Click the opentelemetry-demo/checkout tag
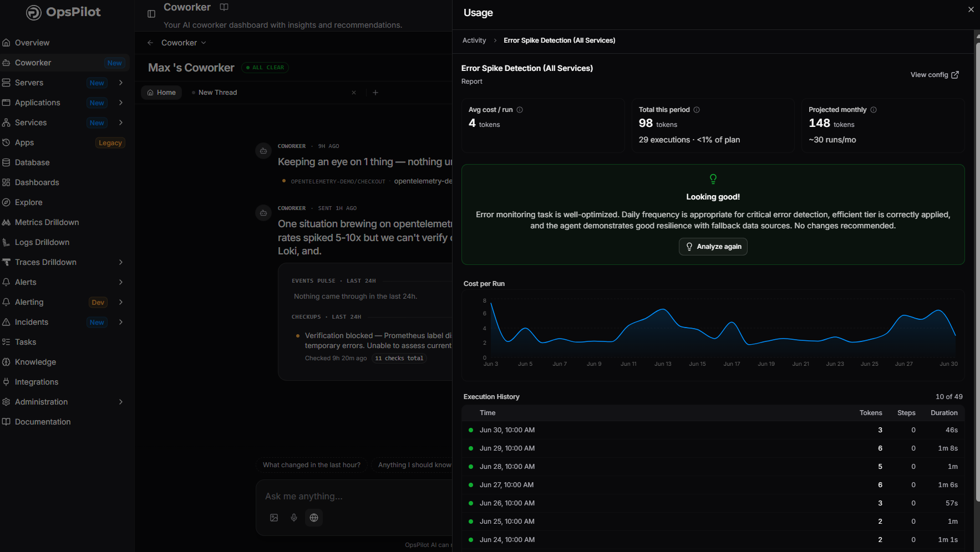Image resolution: width=980 pixels, height=552 pixels. tap(338, 182)
